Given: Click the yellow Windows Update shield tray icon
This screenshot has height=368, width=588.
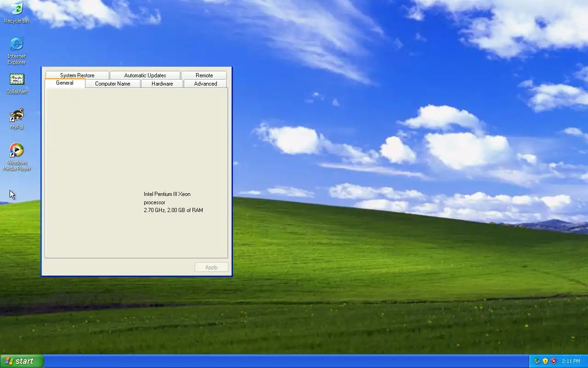Looking at the screenshot, I should click(545, 361).
